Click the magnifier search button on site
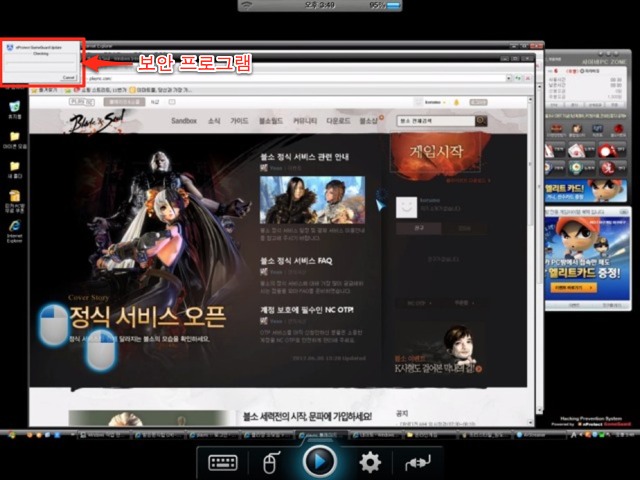The width and height of the screenshot is (640, 480). [x=481, y=121]
